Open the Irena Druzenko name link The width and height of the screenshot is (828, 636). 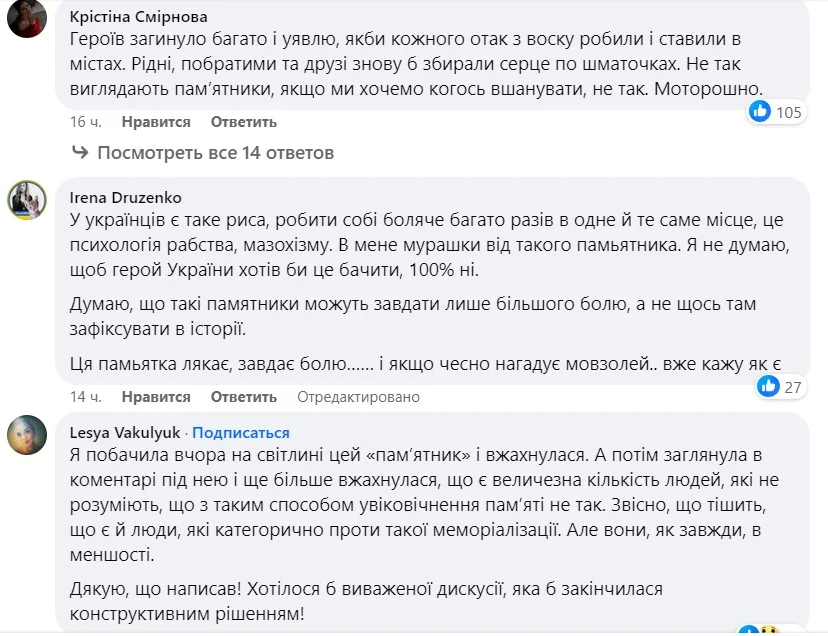(126, 198)
